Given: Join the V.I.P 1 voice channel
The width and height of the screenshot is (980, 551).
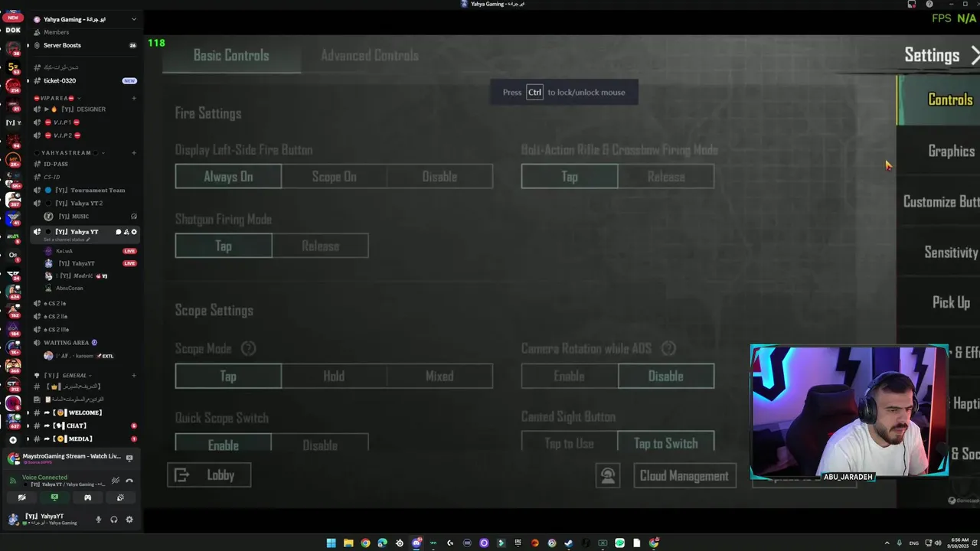Looking at the screenshot, I should pos(84,122).
